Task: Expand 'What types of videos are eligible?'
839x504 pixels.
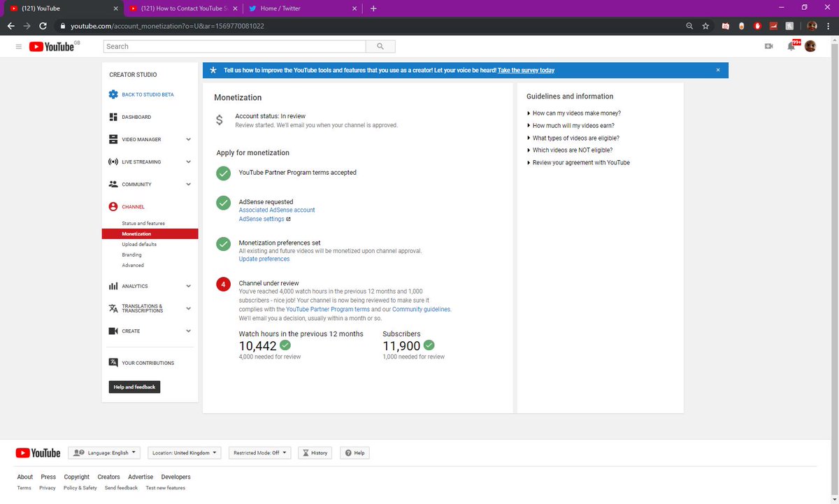Action: [573, 138]
